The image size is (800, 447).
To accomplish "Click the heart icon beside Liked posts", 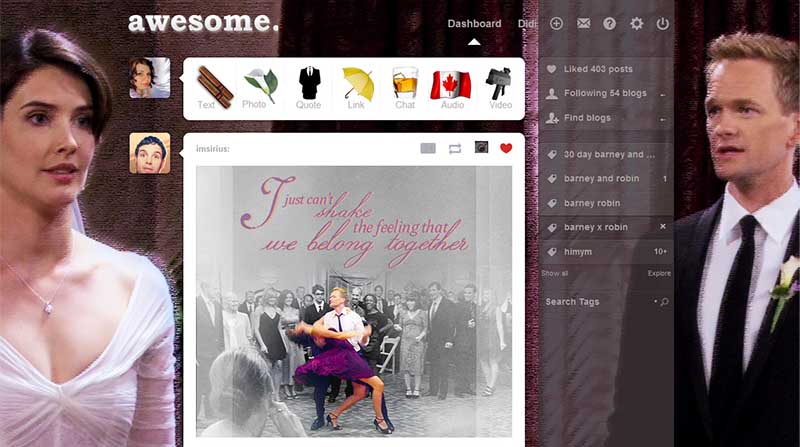I will coord(551,69).
